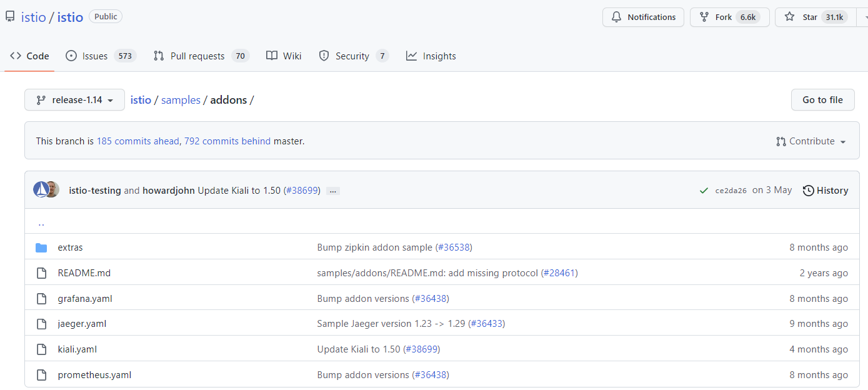
Task: Click the history clock icon
Action: [809, 191]
